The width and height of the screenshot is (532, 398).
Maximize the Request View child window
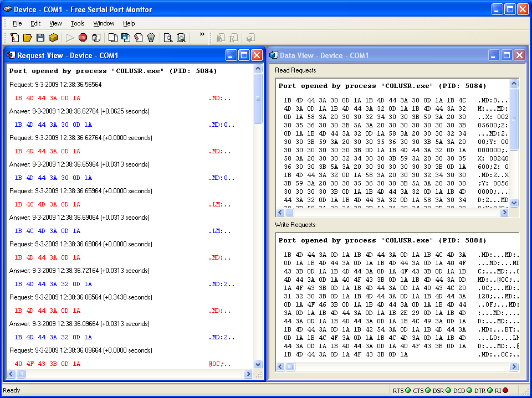pyautogui.click(x=244, y=55)
